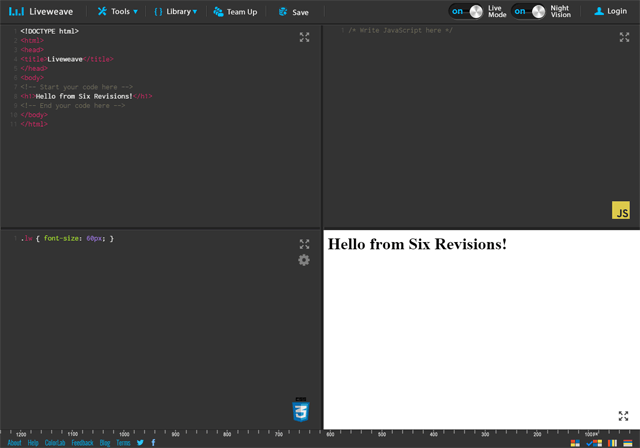Click the Login link
Screen dimensions: 640x448
611,11
